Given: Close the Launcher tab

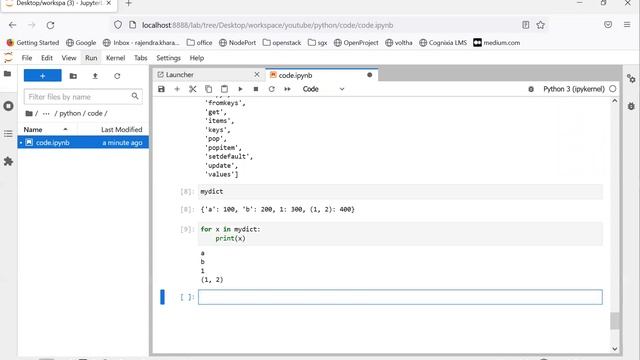Looking at the screenshot, I should point(257,74).
